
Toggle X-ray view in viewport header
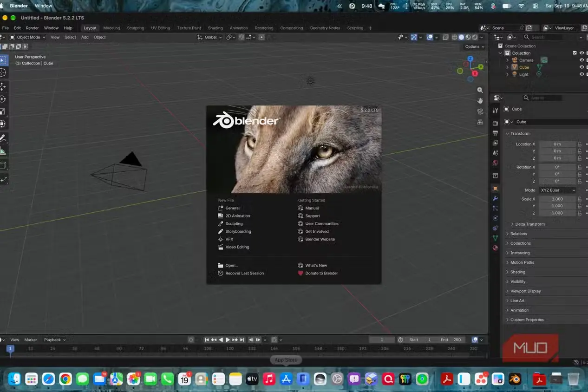tap(445, 37)
